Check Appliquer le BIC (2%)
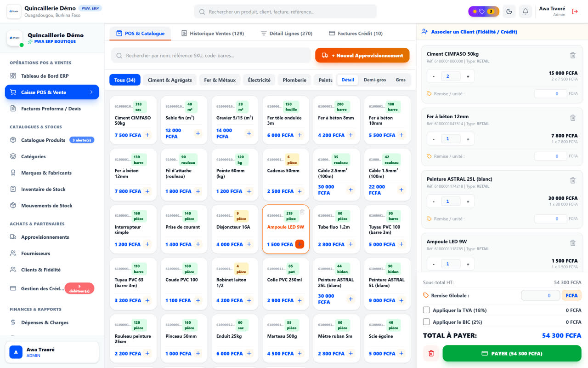 [426, 322]
